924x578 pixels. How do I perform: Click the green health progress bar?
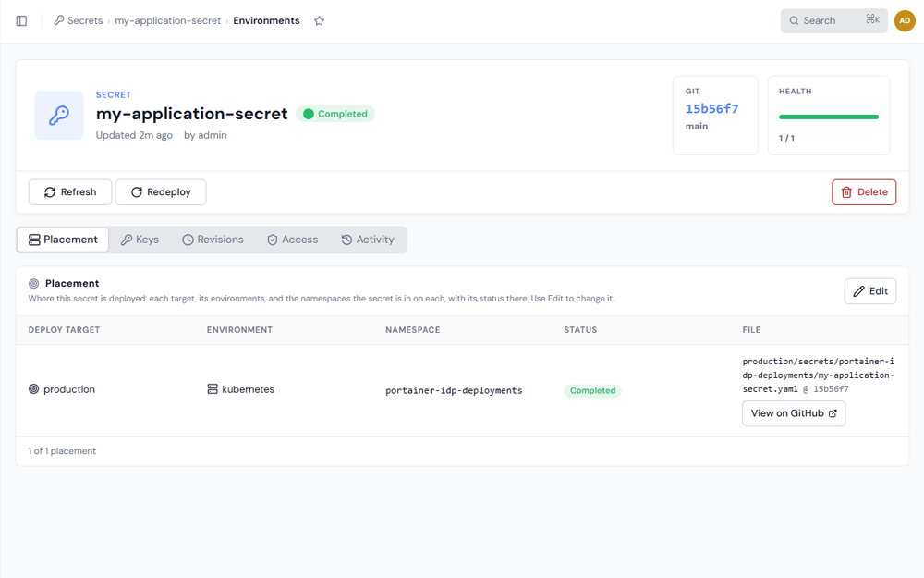pyautogui.click(x=829, y=117)
